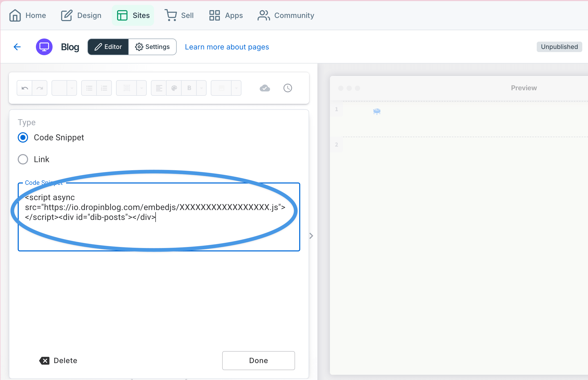The height and width of the screenshot is (380, 588).
Task: Click the Delete text label
Action: point(66,360)
